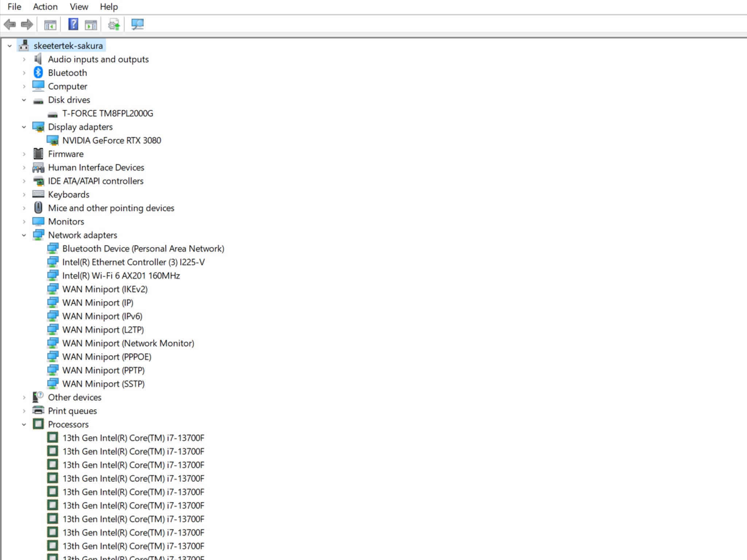This screenshot has width=747, height=560.
Task: Click the NVIDIA GeForce RTX 3080 device icon
Action: (x=53, y=140)
